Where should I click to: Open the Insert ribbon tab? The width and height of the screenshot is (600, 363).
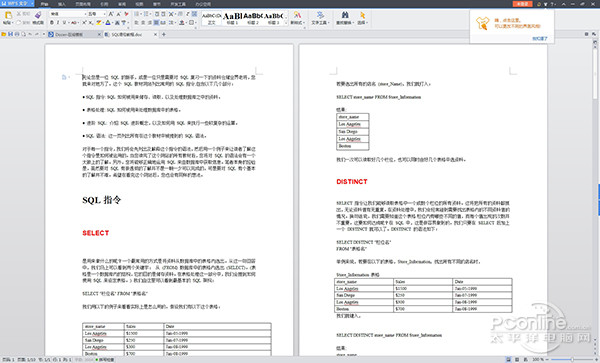62,4
